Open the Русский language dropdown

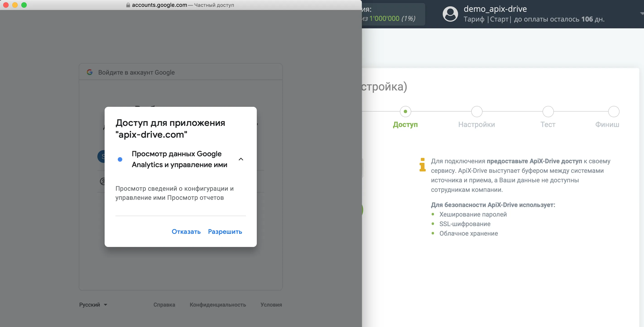[93, 305]
